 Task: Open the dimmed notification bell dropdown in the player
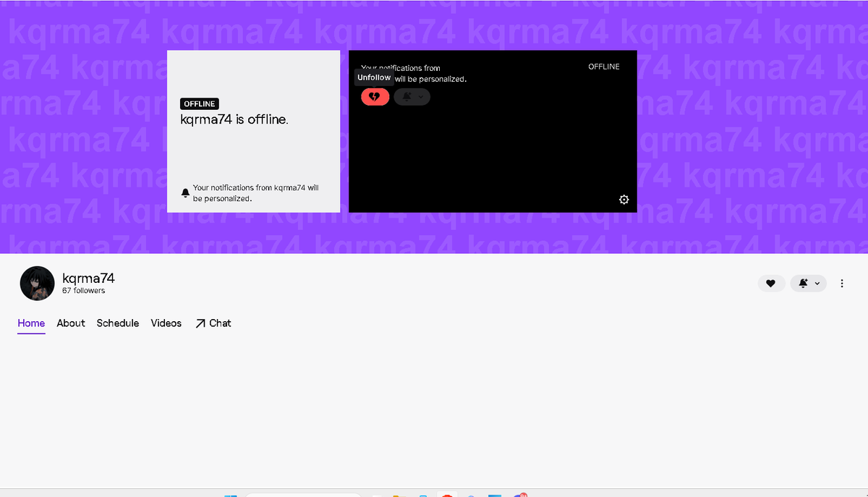tap(412, 96)
